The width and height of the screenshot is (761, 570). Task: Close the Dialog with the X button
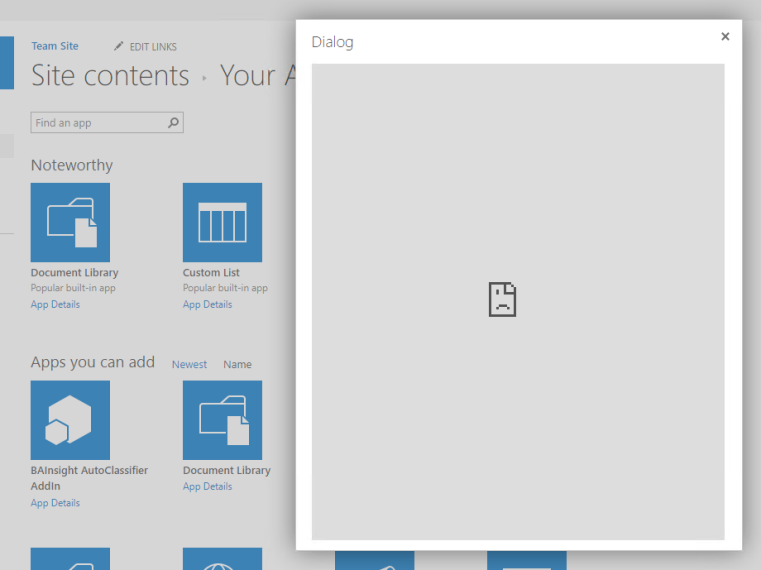[x=725, y=37]
